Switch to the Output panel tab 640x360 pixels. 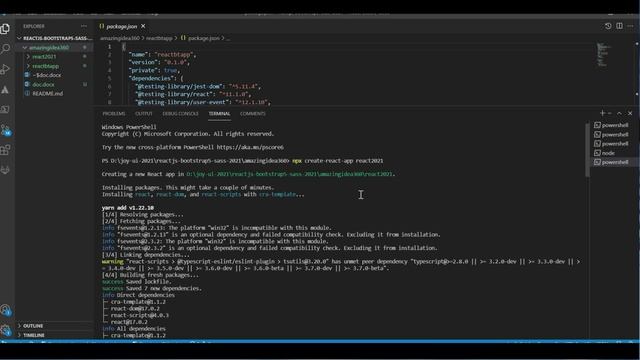tap(144, 113)
